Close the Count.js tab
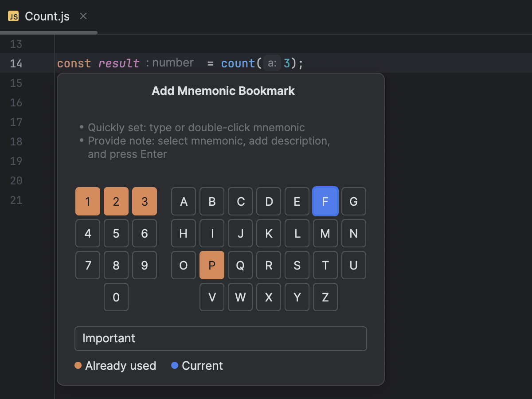The width and height of the screenshot is (532, 399). [83, 16]
